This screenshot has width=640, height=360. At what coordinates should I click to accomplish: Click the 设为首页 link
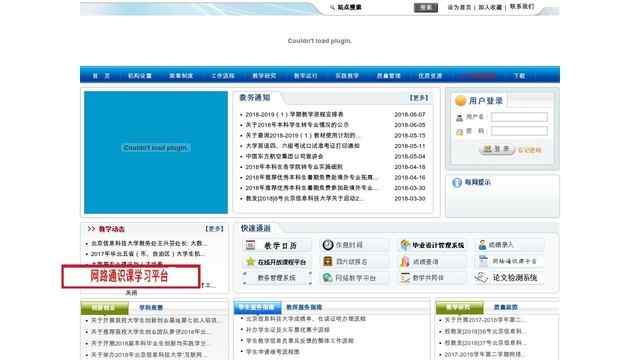click(459, 7)
